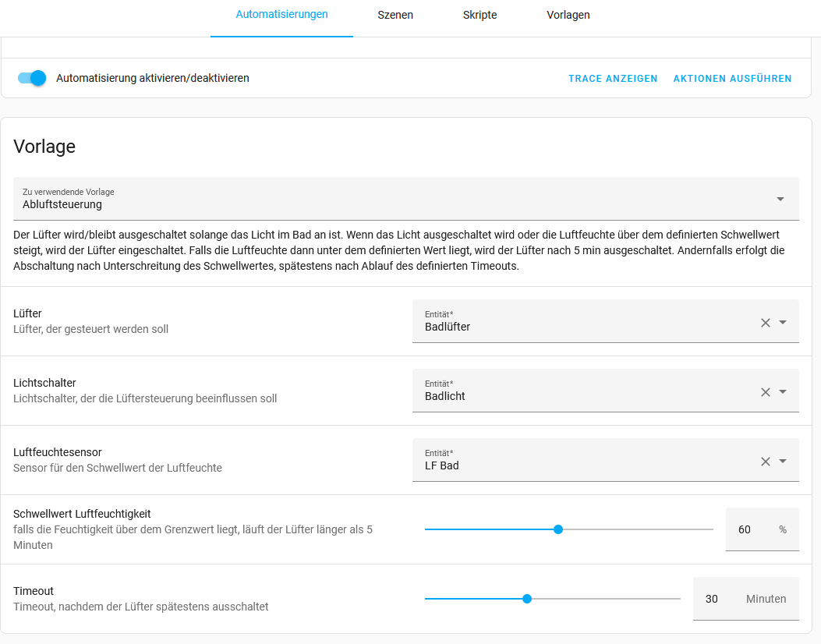This screenshot has height=644, width=821.
Task: Click the Schwellwert Luftfeuchtigkeit slider handle
Action: tap(558, 529)
